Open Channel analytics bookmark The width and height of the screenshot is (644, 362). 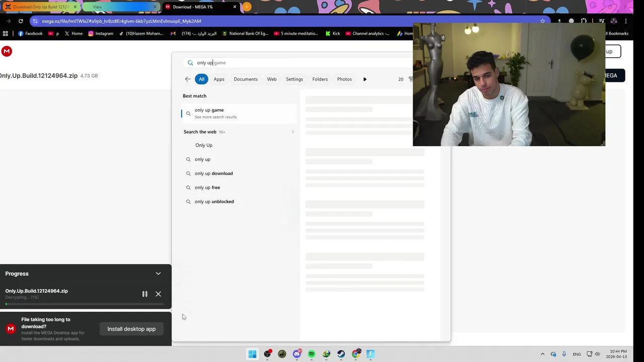coord(368,34)
